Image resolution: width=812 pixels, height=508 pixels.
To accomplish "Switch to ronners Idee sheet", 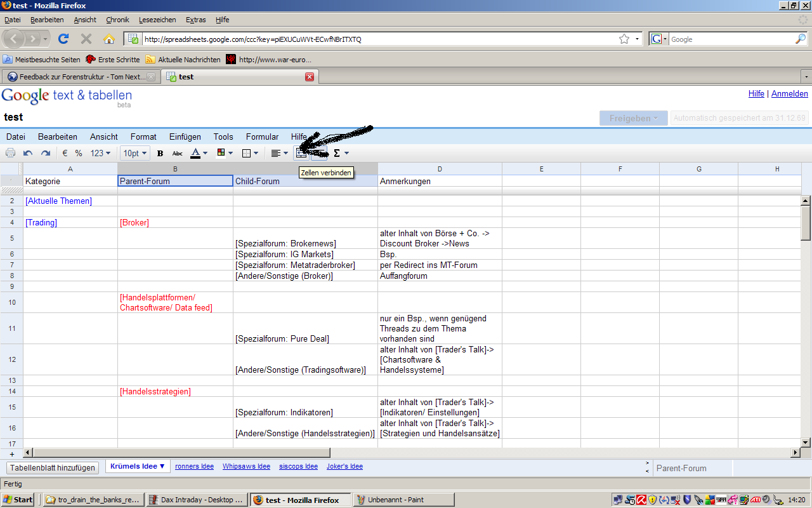I will [x=194, y=466].
